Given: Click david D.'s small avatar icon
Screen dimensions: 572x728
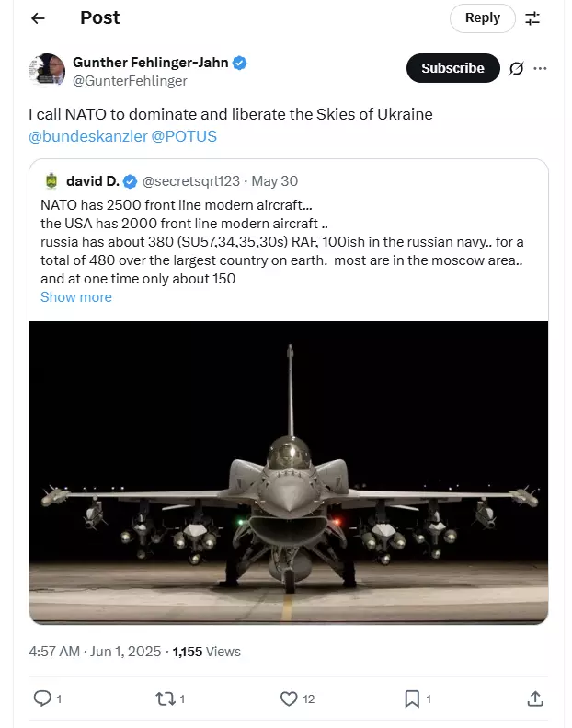Looking at the screenshot, I should [x=51, y=181].
